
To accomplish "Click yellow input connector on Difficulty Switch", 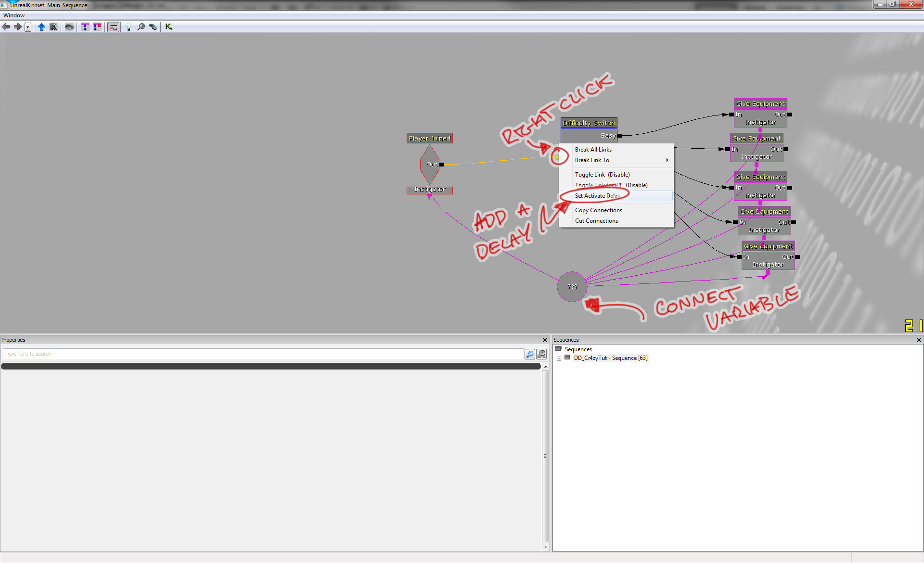I will pyautogui.click(x=557, y=157).
